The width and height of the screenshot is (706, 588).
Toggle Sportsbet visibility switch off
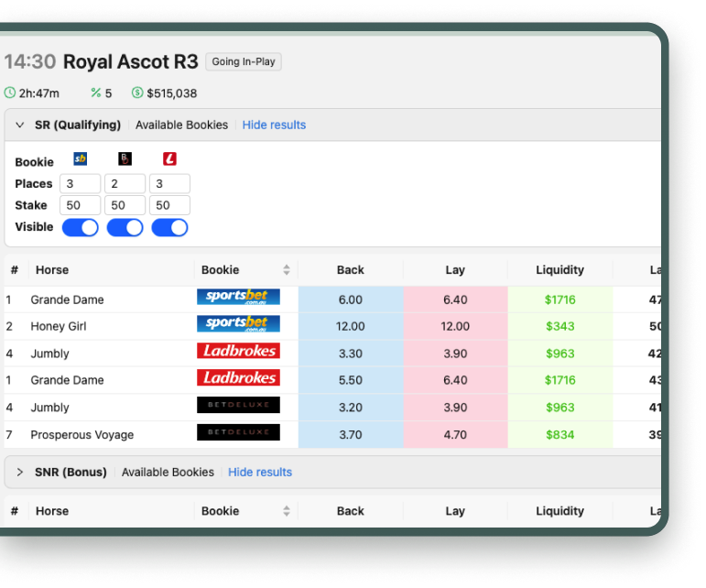point(81,228)
